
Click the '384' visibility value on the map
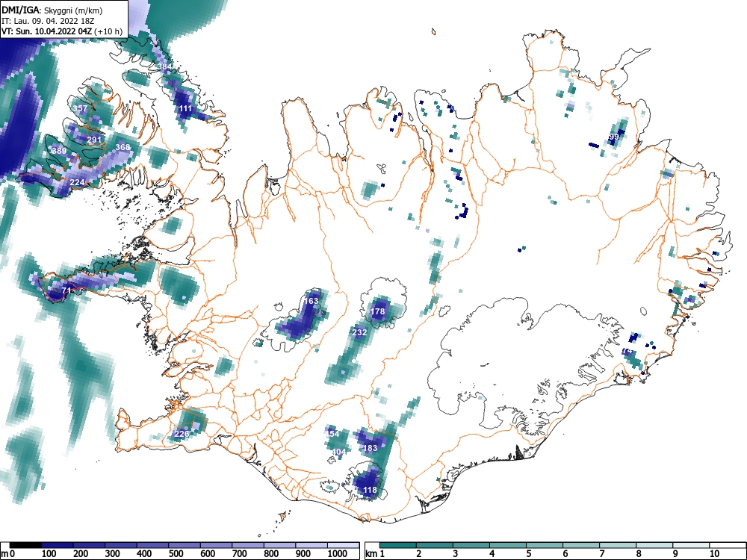coord(164,66)
